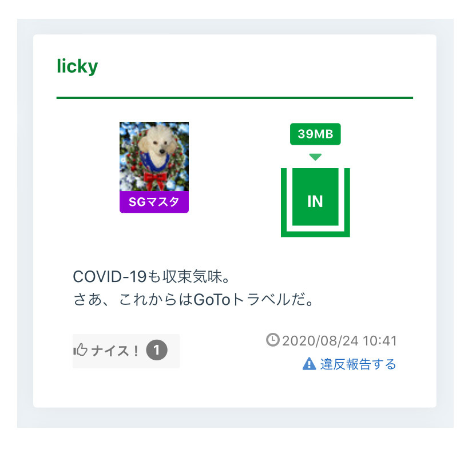
Task: Select the green divider under licky
Action: (235, 98)
